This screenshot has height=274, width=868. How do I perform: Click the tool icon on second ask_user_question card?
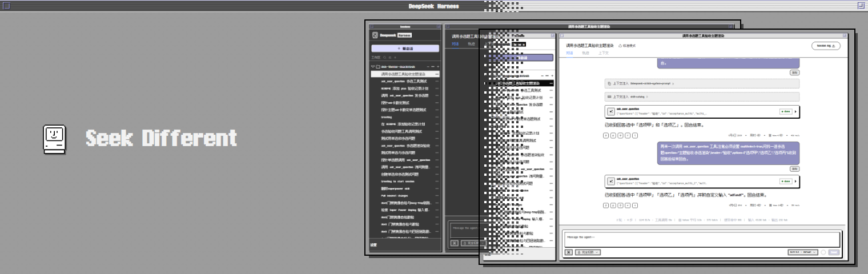coord(611,182)
